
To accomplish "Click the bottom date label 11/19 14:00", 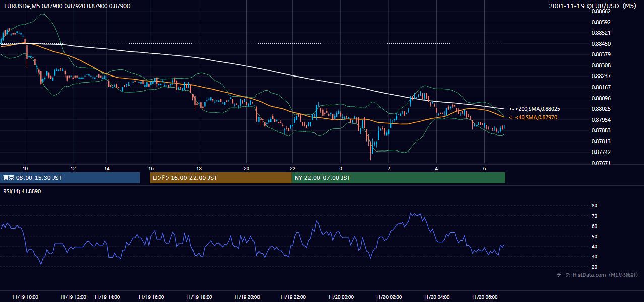I will pos(107,297).
